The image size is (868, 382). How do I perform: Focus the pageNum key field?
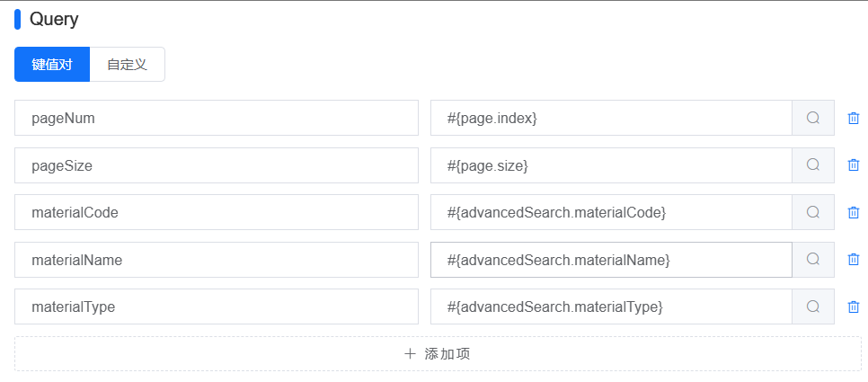(217, 118)
